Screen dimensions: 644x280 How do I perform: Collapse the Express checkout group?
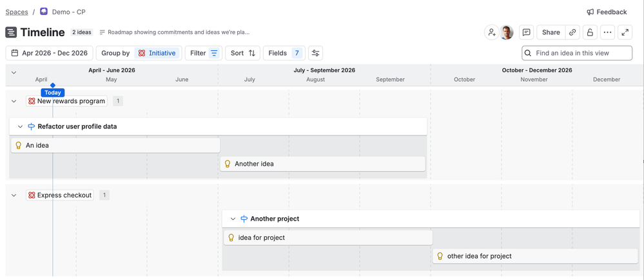tap(14, 195)
